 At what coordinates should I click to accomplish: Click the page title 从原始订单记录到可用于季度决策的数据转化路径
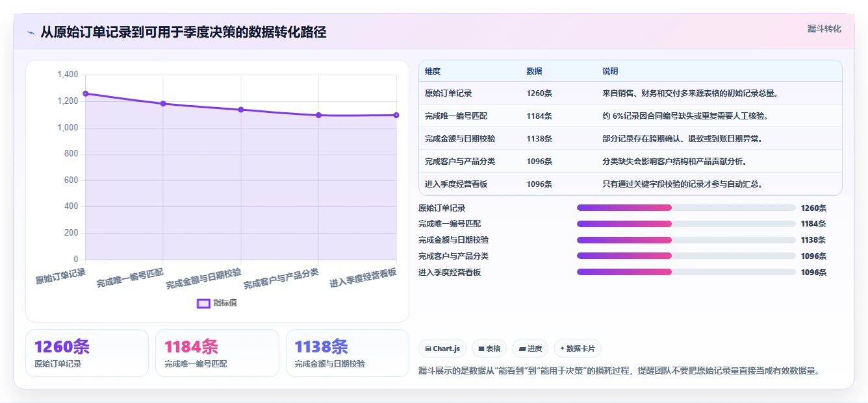[x=183, y=32]
